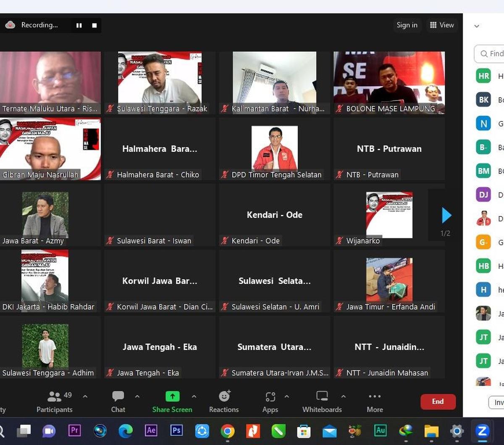Select the Jawa Timur - Erfanda Andi tile
Viewport: 504px width, 445px height.
tap(389, 281)
